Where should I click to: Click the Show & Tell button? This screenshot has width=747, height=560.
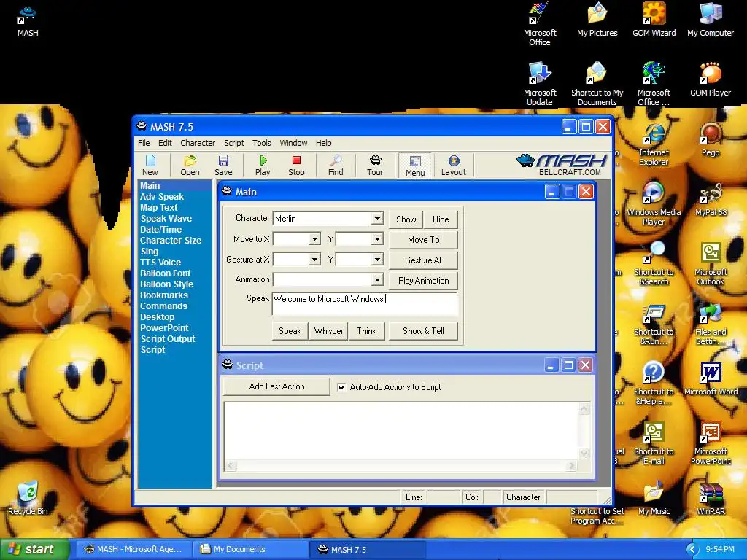click(424, 331)
